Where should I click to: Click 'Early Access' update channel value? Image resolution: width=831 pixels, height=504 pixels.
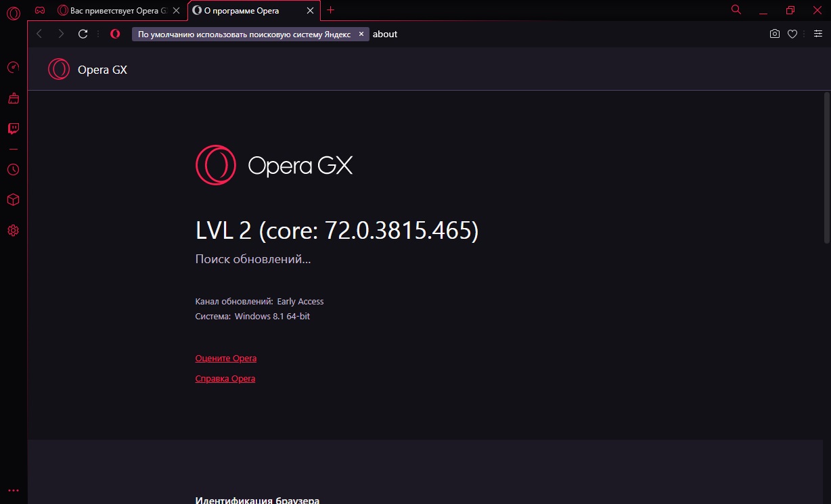click(300, 302)
